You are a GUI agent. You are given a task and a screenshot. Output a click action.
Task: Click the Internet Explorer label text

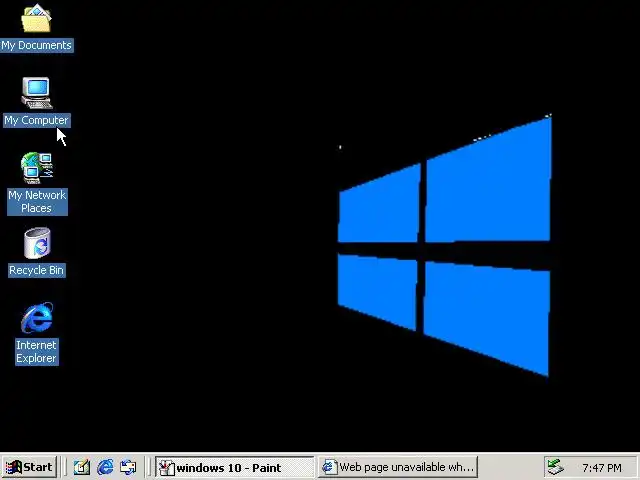tap(37, 351)
